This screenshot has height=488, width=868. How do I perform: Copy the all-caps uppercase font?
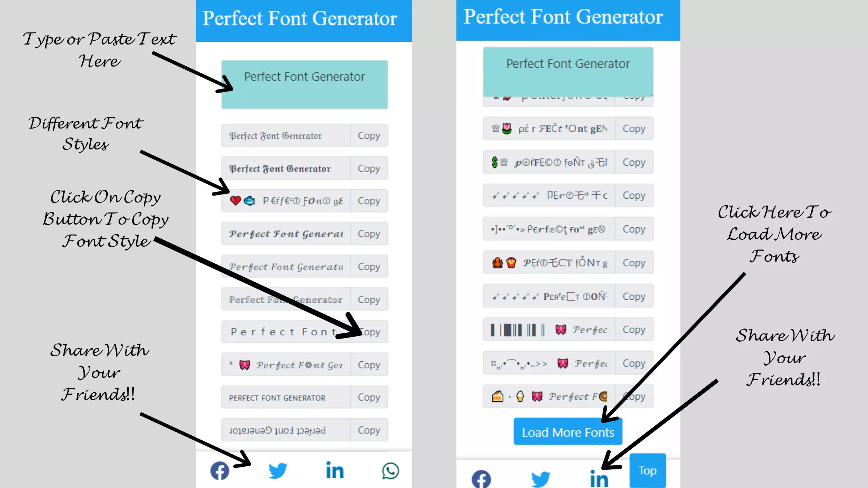(369, 397)
